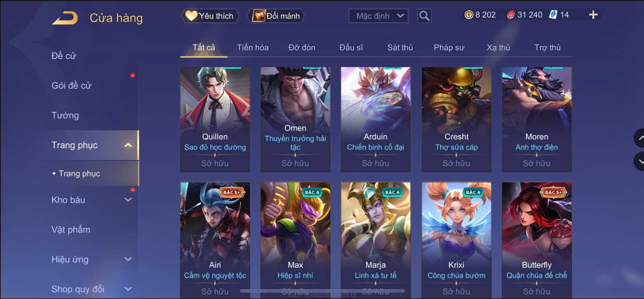Screen dimensions: 644x299
Task: Expand the Hiệu ứng menu section
Action: coord(128,259)
